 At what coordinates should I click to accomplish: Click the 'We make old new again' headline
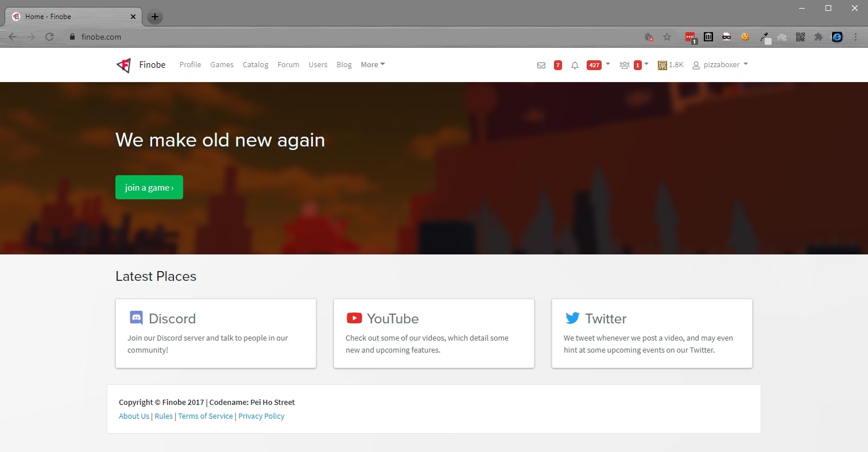tap(220, 140)
